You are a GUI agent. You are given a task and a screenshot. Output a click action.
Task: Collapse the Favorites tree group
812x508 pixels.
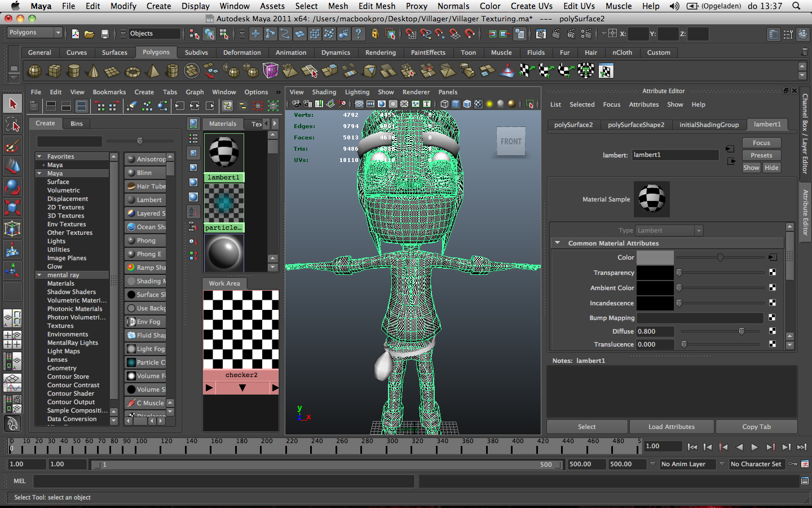coord(39,156)
